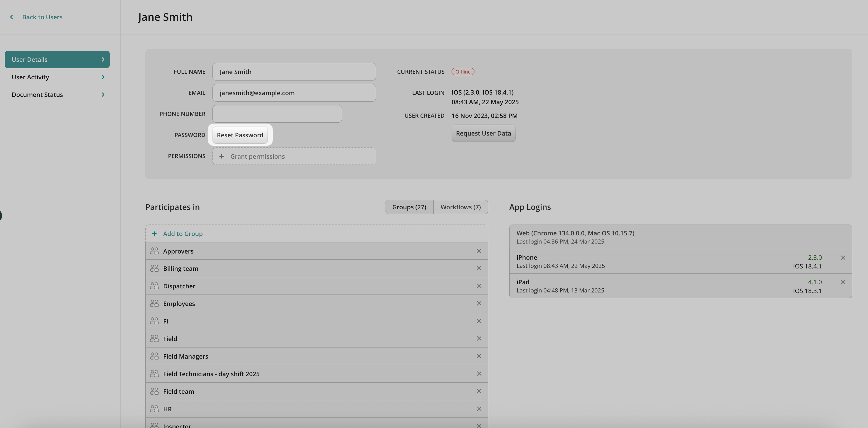This screenshot has width=868, height=428.
Task: Remove user from HR group
Action: click(479, 409)
